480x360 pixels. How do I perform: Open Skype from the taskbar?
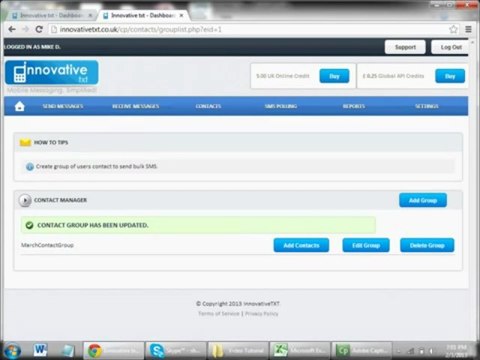pyautogui.click(x=176, y=350)
